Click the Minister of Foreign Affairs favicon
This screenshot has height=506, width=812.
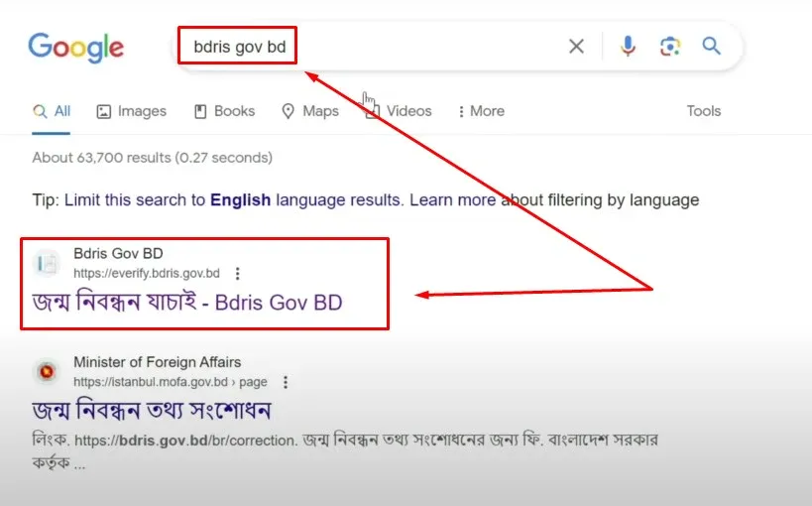[x=48, y=371]
